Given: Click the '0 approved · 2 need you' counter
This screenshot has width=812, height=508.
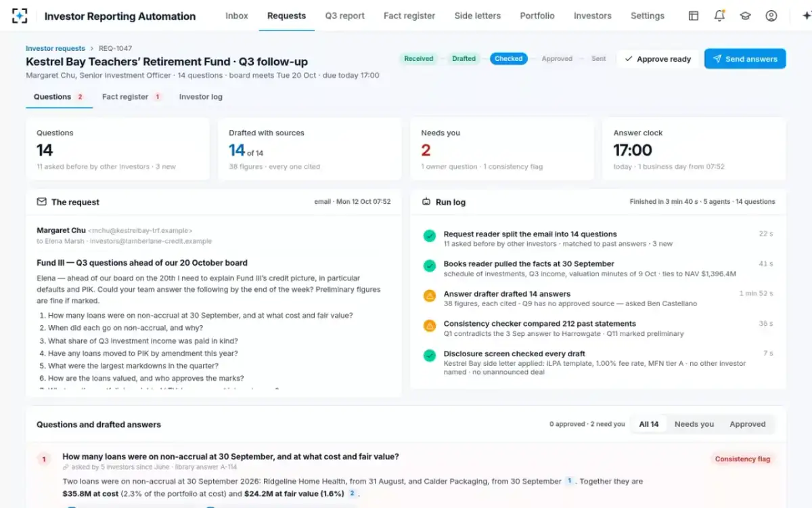Looking at the screenshot, I should pyautogui.click(x=587, y=424).
